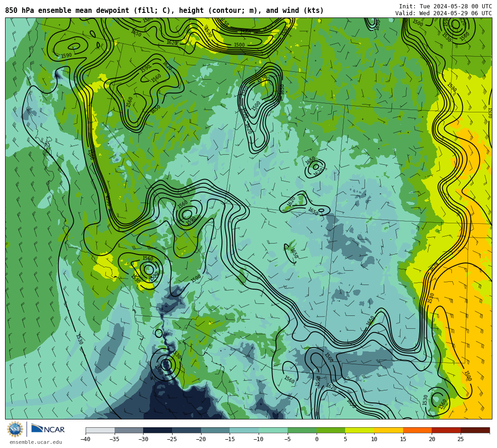Open the ensemble.ucar.edu link text

pos(36,442)
